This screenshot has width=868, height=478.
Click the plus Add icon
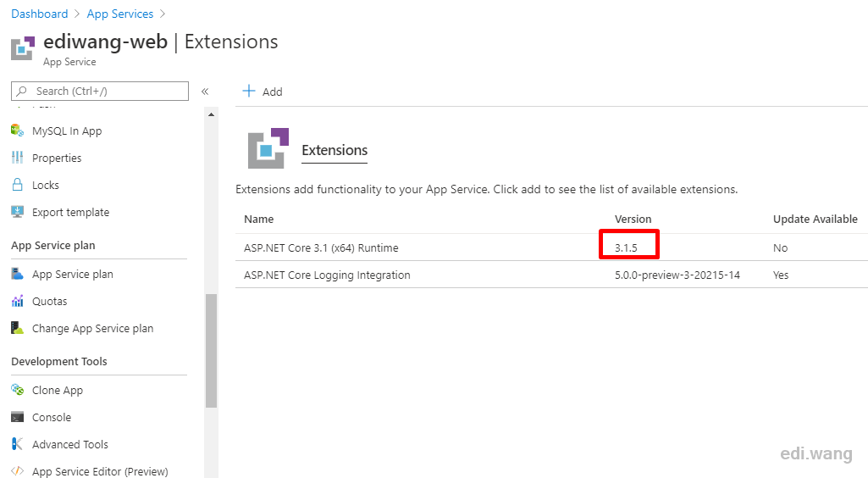pyautogui.click(x=249, y=91)
